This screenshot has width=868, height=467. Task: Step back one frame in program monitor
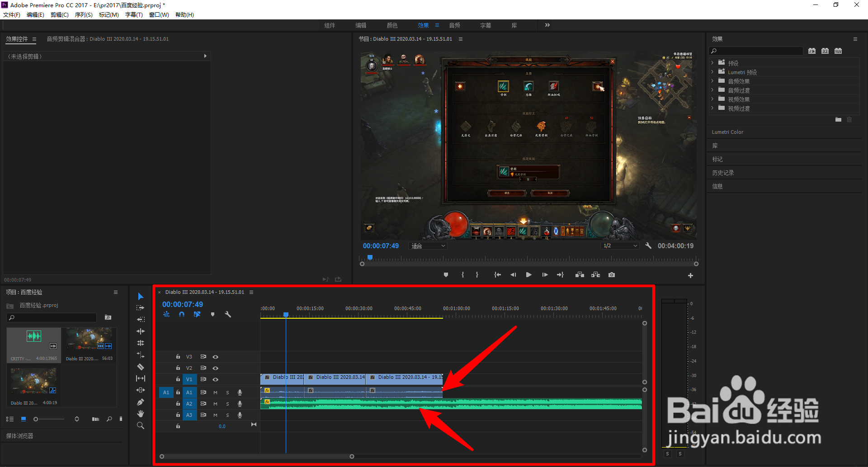tap(513, 275)
